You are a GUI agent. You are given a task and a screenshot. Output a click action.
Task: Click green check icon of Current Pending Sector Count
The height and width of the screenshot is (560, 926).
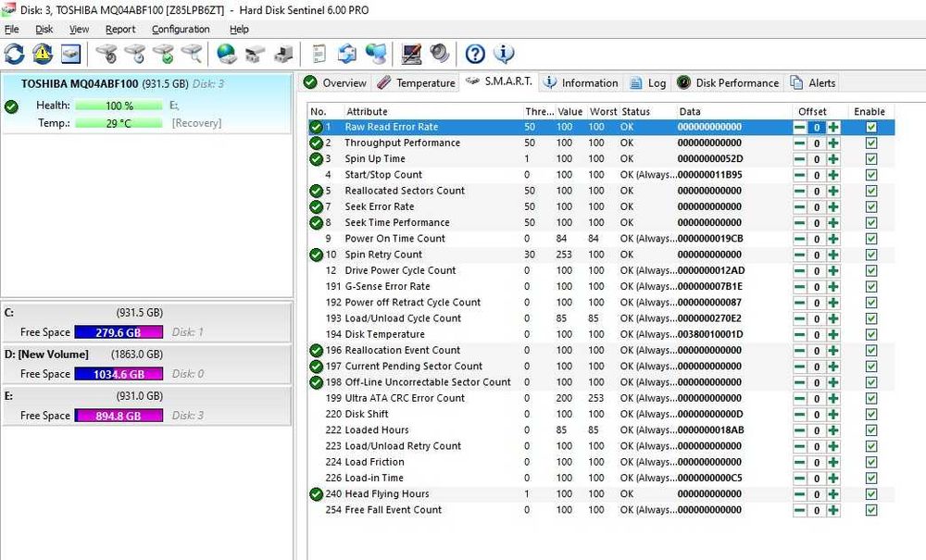(316, 366)
